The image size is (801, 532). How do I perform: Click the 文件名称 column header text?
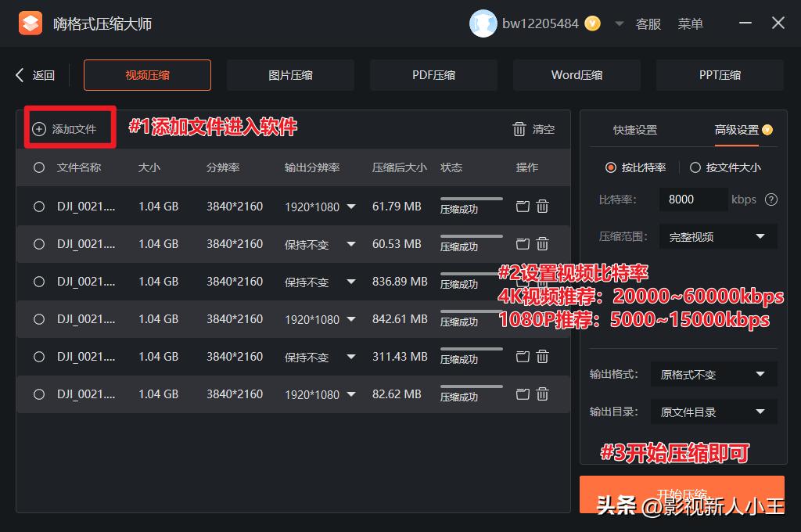[79, 167]
